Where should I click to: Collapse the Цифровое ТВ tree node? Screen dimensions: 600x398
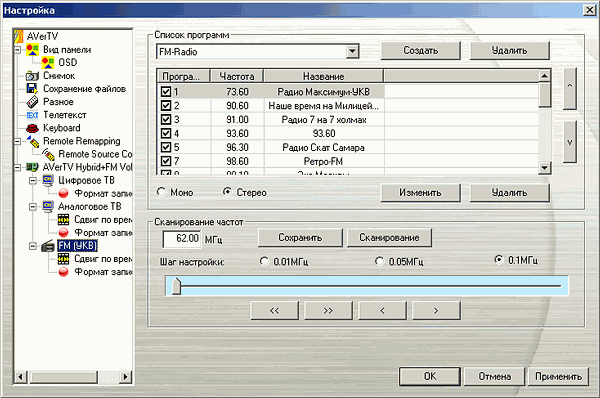point(33,180)
